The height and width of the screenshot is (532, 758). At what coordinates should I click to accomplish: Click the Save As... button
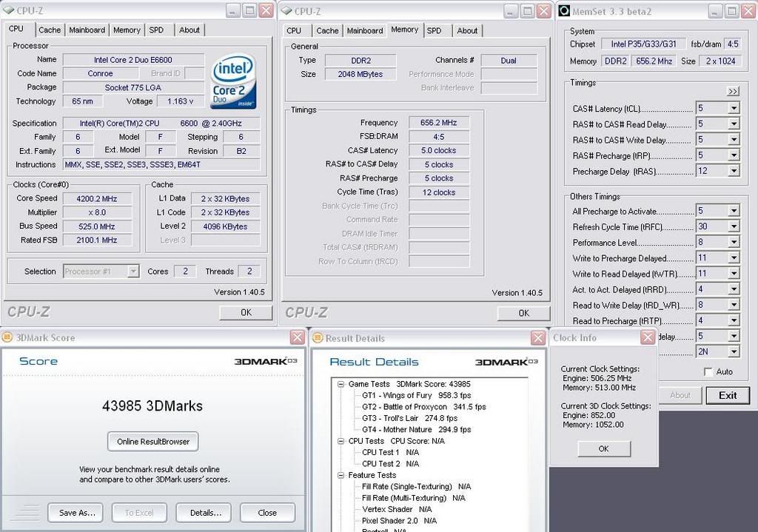click(77, 513)
